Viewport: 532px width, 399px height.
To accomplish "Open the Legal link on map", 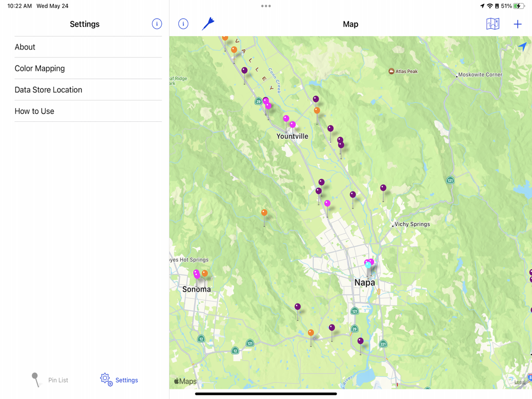I will point(519,382).
